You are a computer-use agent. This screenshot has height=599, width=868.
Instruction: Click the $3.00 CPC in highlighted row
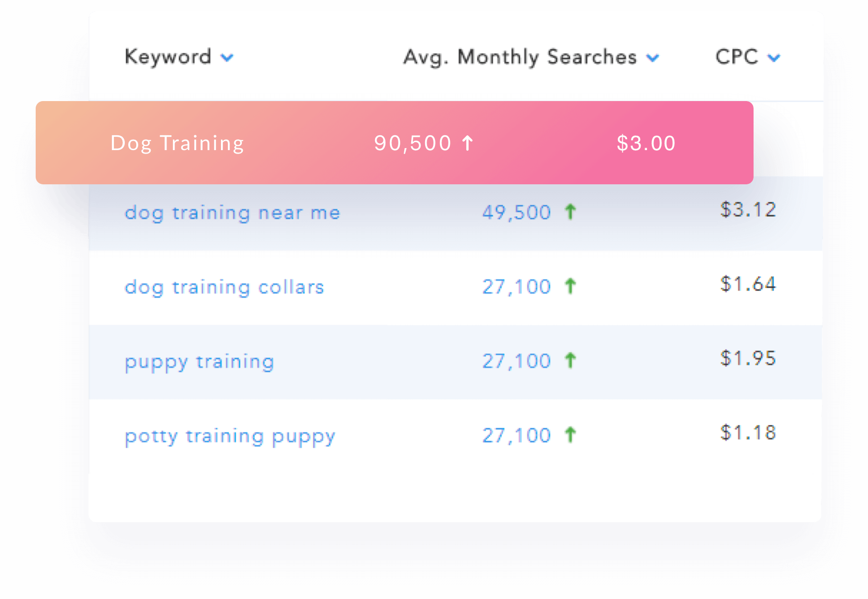pos(646,143)
